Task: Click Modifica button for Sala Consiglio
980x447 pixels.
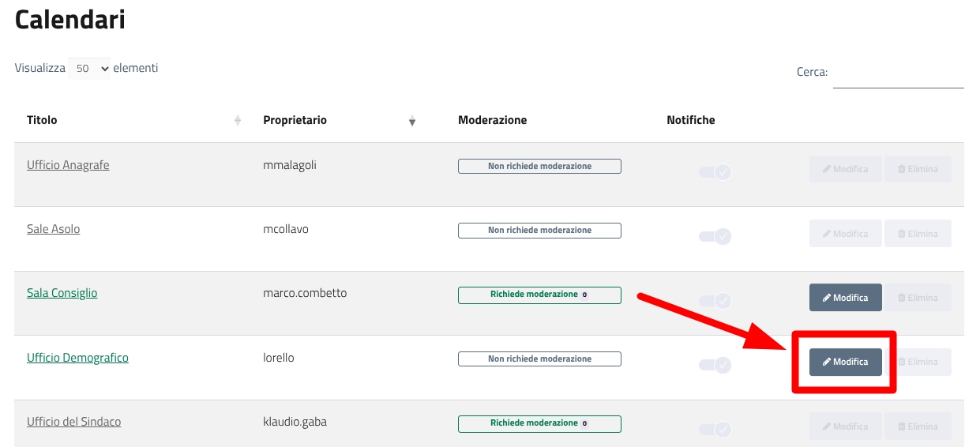Action: tap(845, 298)
